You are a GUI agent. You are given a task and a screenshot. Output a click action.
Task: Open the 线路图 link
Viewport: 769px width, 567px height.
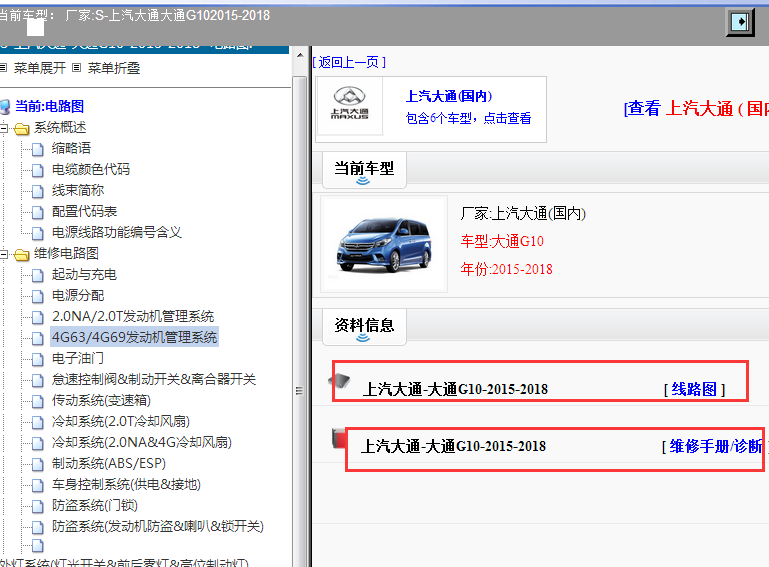point(694,389)
